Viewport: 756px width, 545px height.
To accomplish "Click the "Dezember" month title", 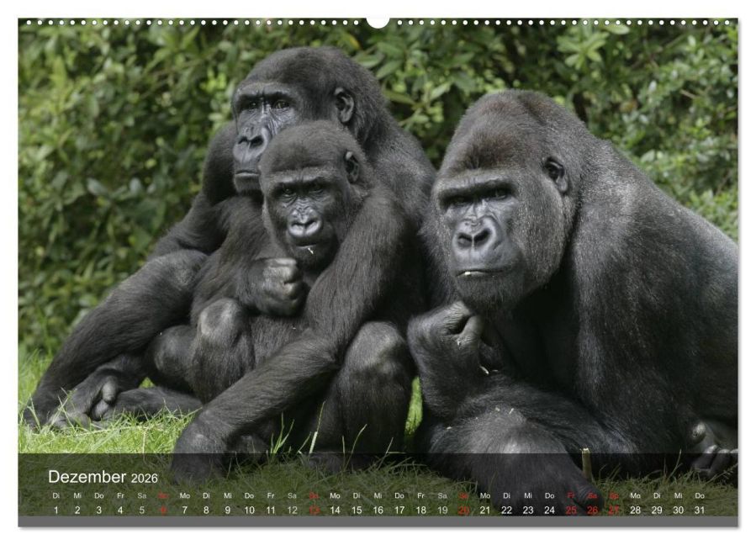I will point(87,477).
